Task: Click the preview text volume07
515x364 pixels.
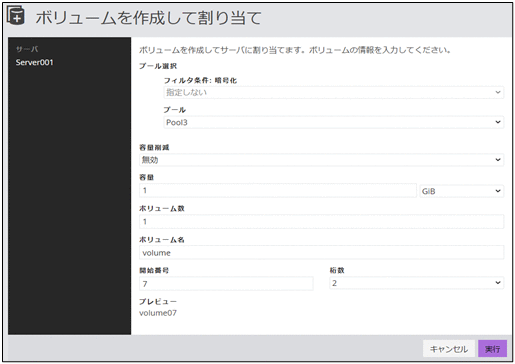Action: [x=158, y=313]
